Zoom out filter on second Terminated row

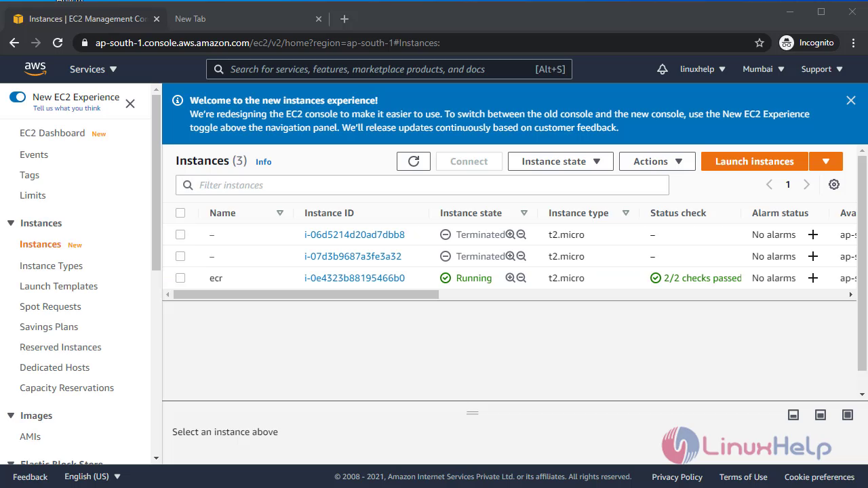tap(521, 256)
